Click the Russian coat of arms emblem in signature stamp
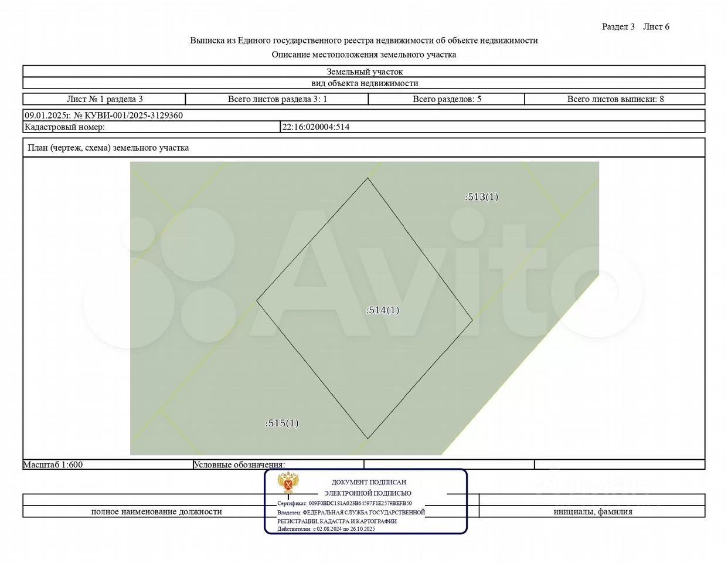This screenshot has height=563, width=728. (288, 483)
